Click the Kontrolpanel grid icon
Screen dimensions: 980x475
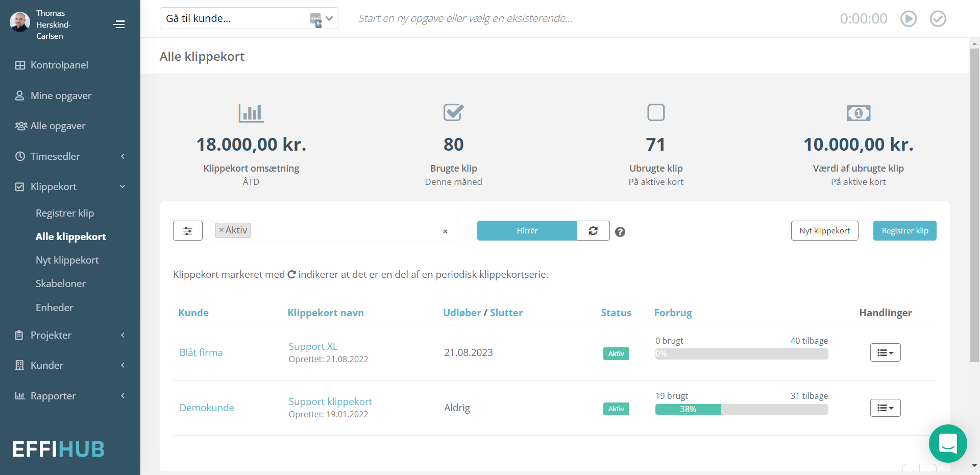click(20, 65)
